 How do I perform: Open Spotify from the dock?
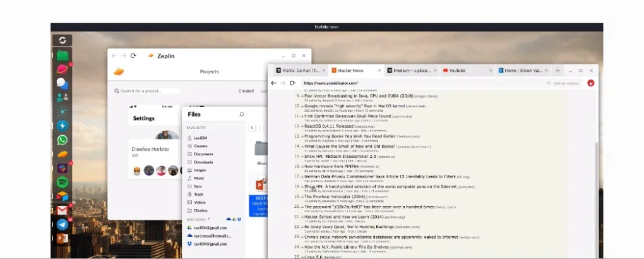[63, 181]
